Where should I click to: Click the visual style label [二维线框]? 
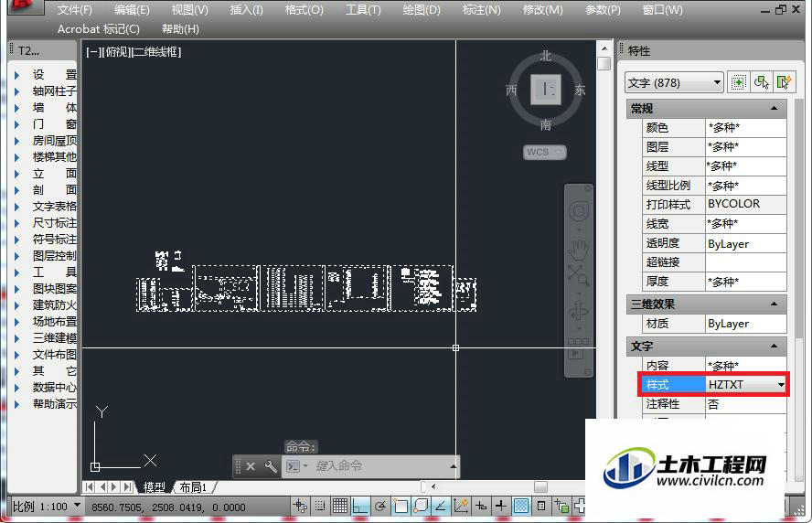click(157, 52)
